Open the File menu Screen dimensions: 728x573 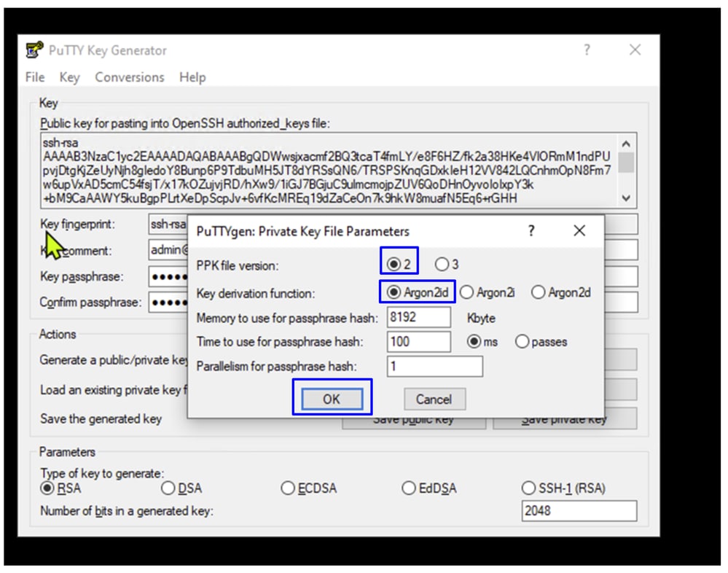pyautogui.click(x=35, y=77)
